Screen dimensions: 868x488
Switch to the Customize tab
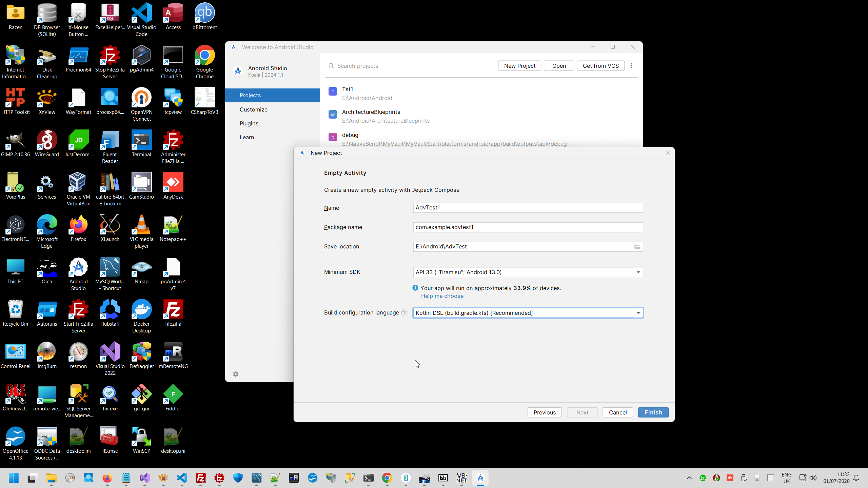pos(253,109)
